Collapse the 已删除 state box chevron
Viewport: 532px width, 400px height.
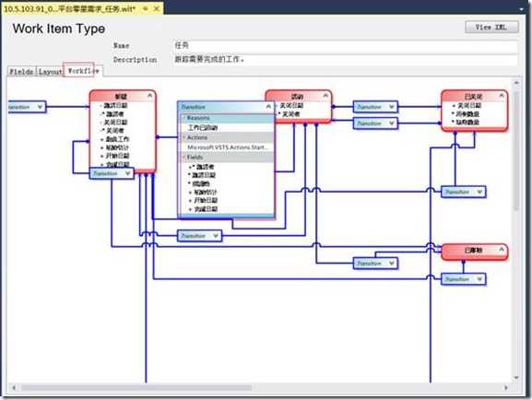pos(502,250)
